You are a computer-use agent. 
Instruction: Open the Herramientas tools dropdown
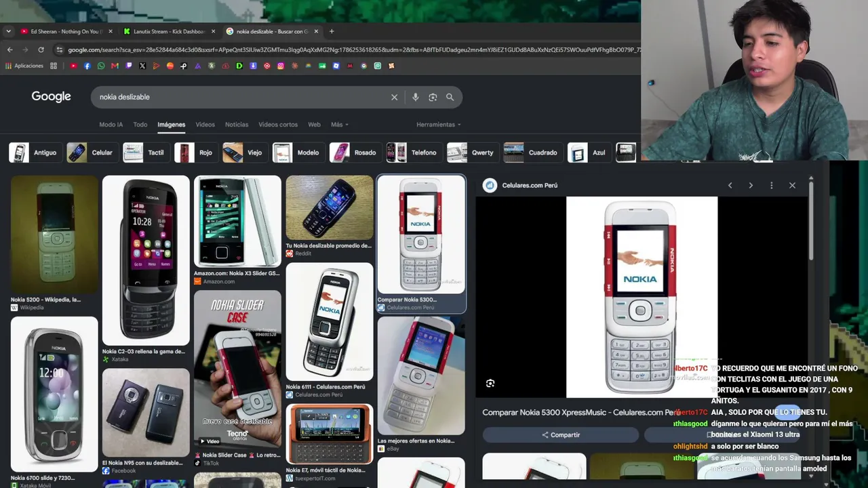tap(439, 125)
